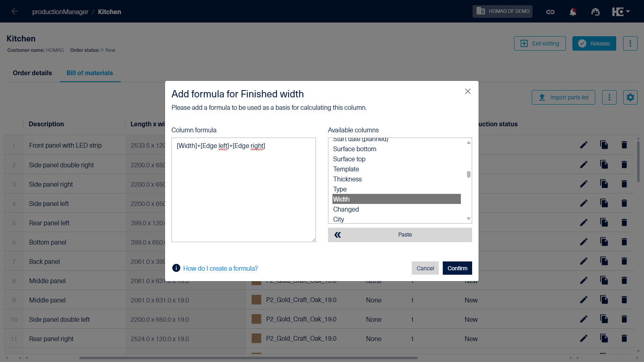644x362 pixels.
Task: Click the Exit editing button
Action: (540, 43)
